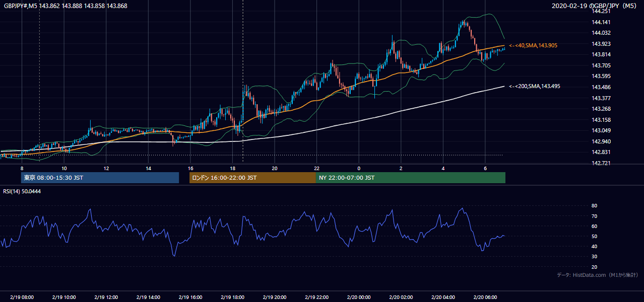Click RSI scale value 80

[594, 206]
